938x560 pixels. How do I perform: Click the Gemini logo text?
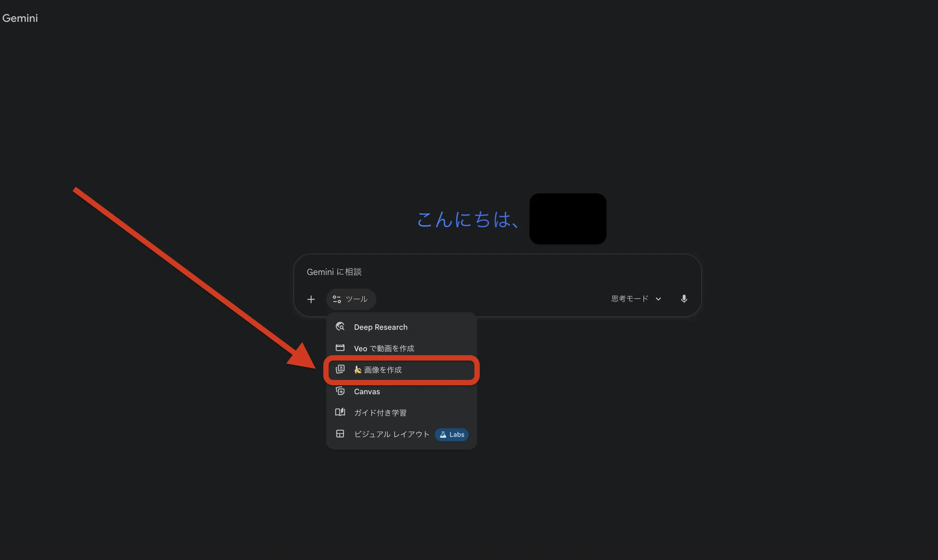pyautogui.click(x=20, y=18)
